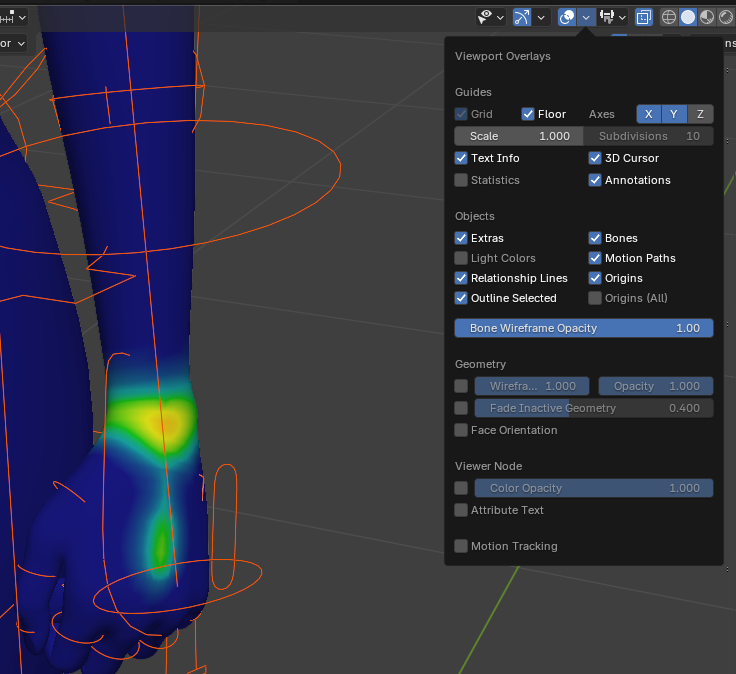Toggle the Show Overlays button
The width and height of the screenshot is (736, 674).
[x=567, y=17]
